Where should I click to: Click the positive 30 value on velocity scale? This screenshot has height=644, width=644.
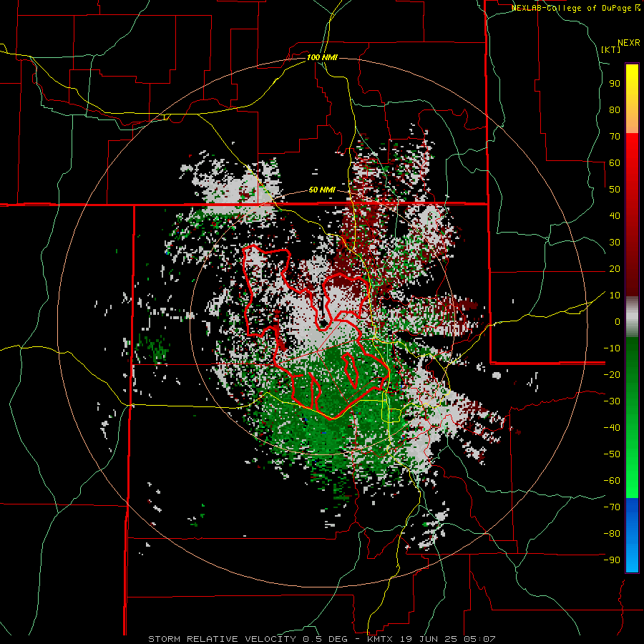(x=615, y=243)
